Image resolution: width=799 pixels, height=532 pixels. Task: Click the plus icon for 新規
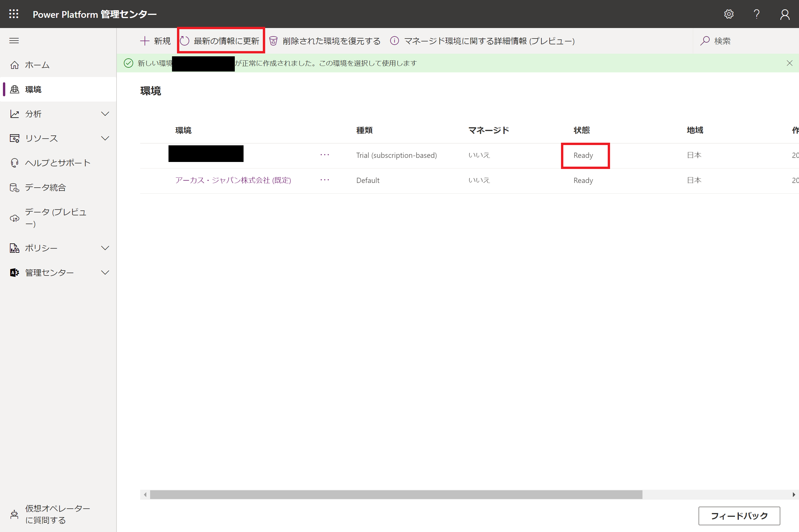pos(145,41)
